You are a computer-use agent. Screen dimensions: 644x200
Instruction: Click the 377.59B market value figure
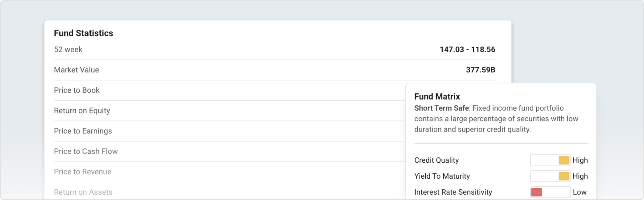tap(481, 70)
